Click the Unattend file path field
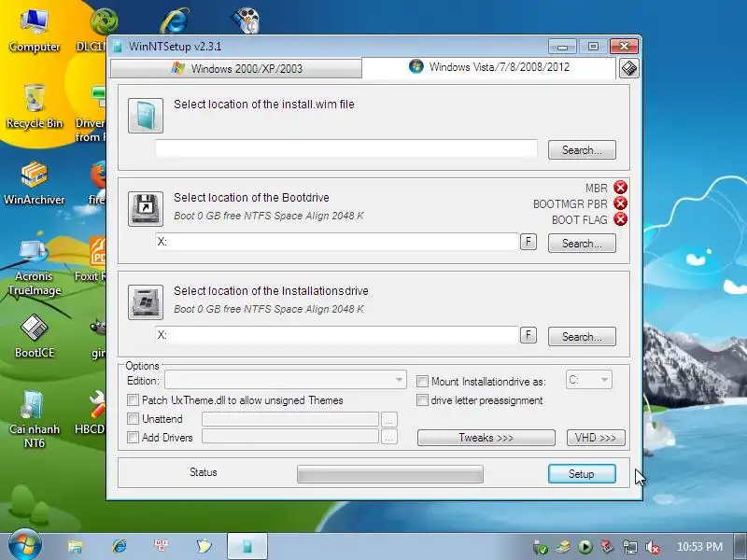 [290, 419]
